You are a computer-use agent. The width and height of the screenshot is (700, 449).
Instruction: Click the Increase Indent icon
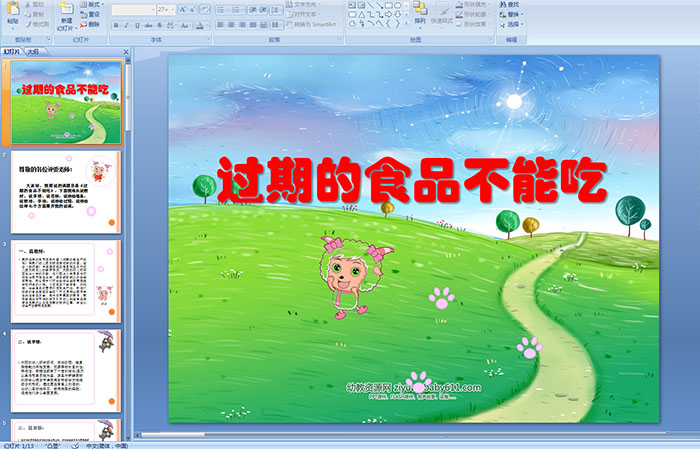tap(262, 9)
